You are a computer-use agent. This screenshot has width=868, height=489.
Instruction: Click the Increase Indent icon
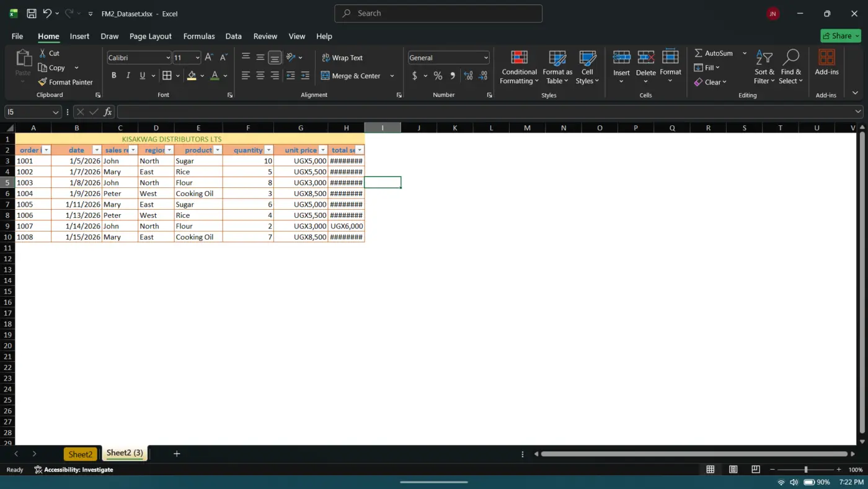[305, 76]
